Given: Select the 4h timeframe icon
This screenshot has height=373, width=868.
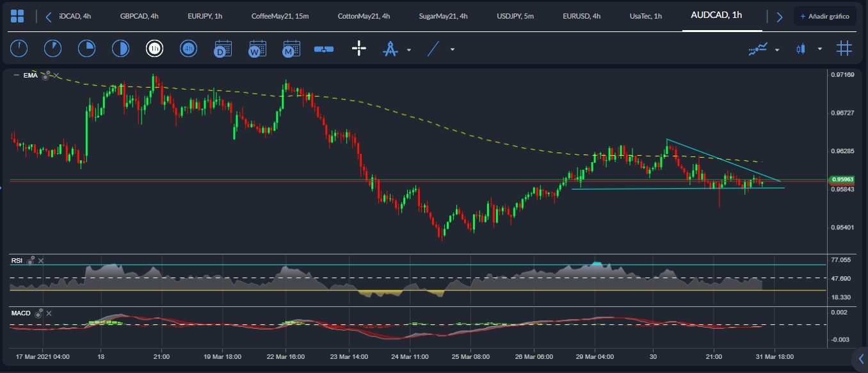Looking at the screenshot, I should (x=188, y=48).
